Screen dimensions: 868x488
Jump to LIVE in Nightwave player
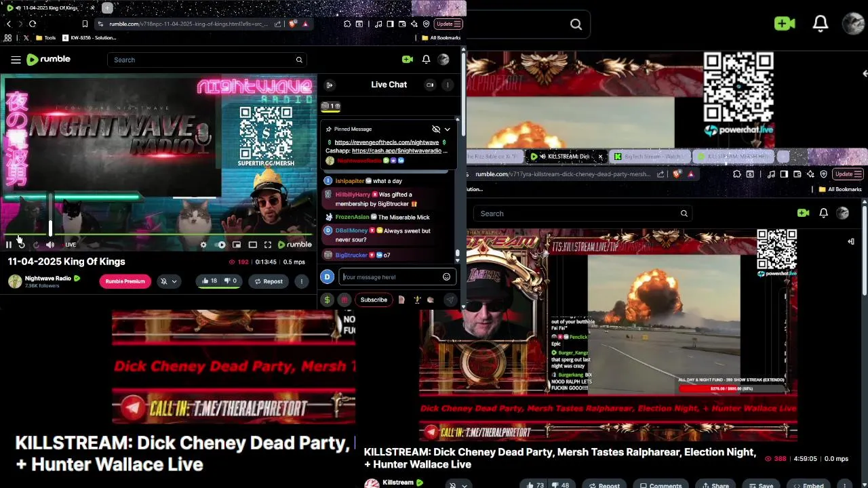71,245
